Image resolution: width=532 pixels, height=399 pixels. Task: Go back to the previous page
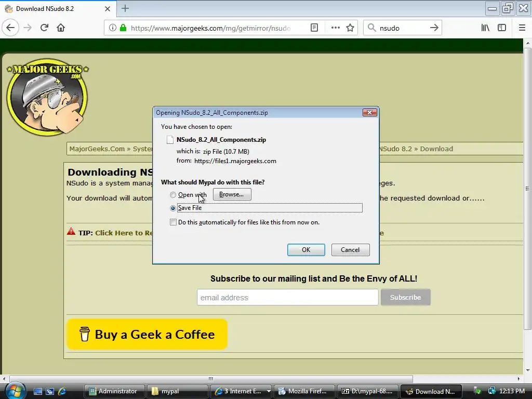(10, 28)
